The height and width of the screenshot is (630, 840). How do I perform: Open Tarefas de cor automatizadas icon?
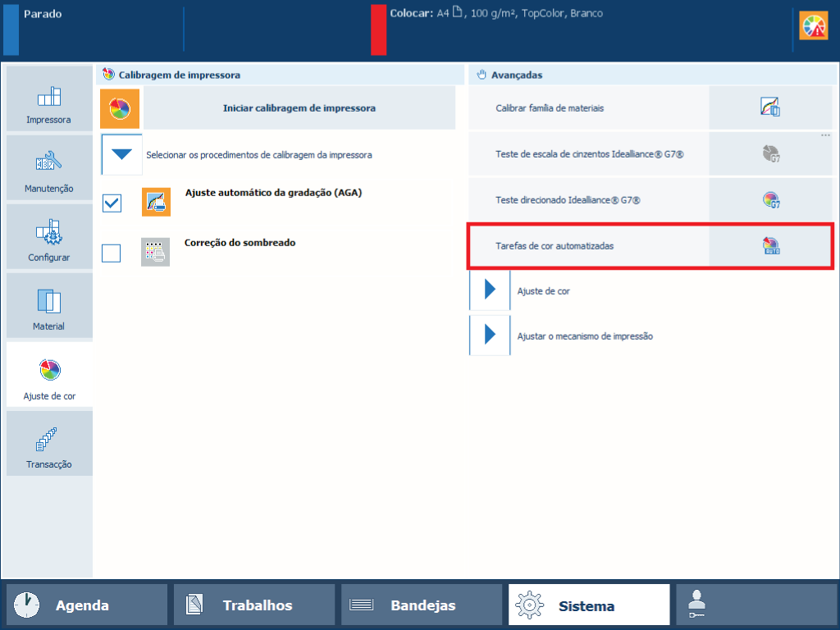pos(769,245)
